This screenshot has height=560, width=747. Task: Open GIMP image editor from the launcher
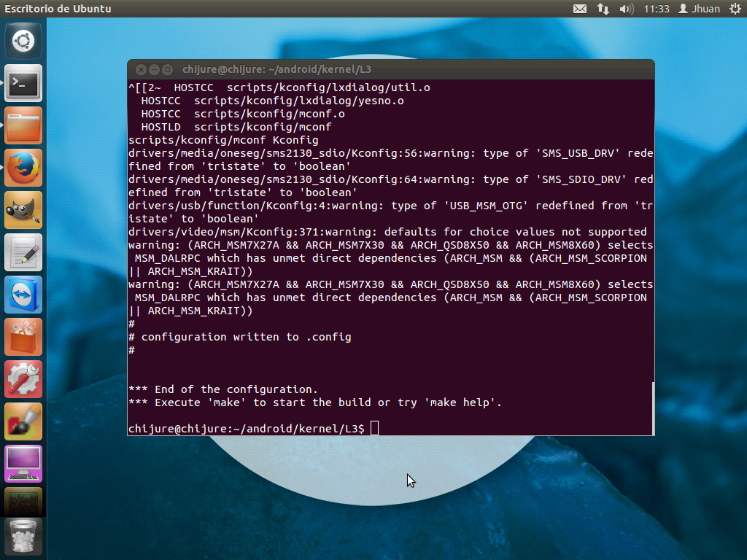click(23, 209)
